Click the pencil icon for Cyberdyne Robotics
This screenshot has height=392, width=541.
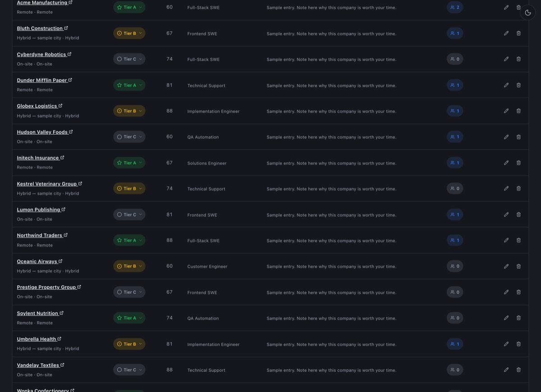tap(506, 59)
